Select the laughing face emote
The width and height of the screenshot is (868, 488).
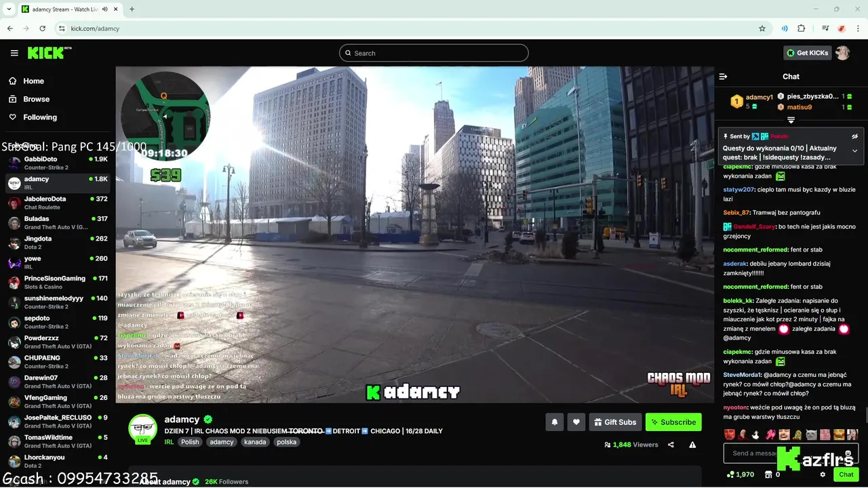[x=784, y=434]
